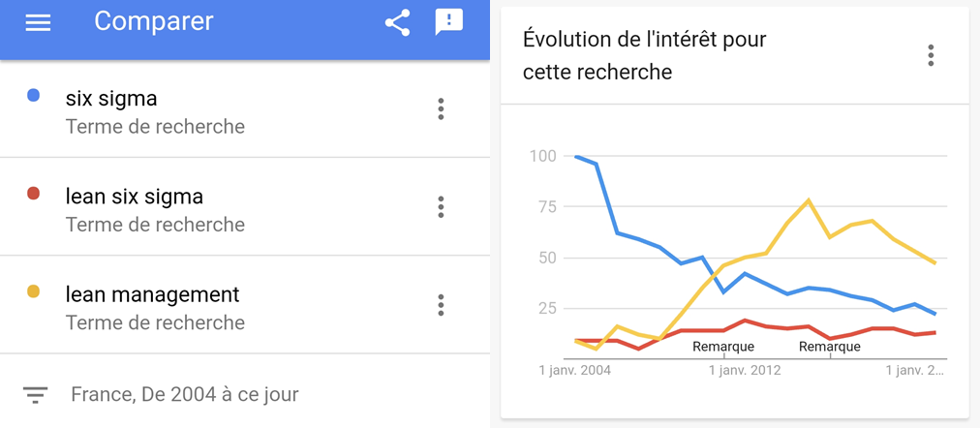
Task: Click the second Remarque note on chart
Action: coord(829,347)
